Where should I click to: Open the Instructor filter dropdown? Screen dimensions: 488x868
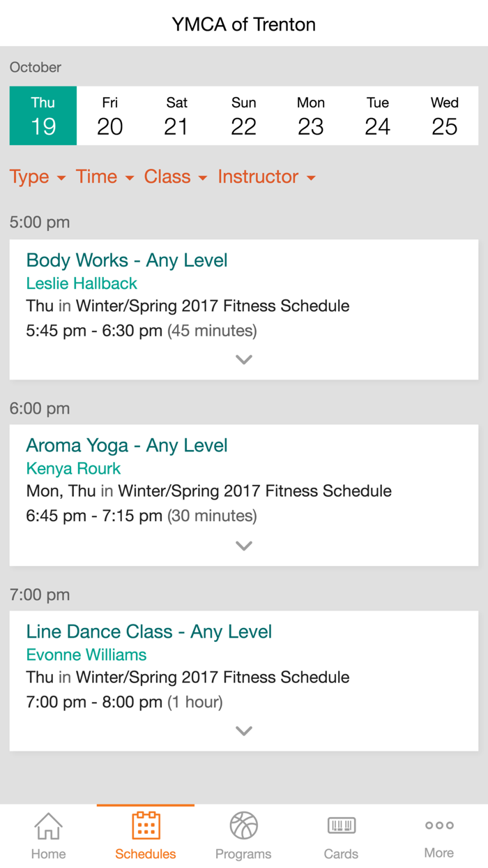[x=266, y=177]
